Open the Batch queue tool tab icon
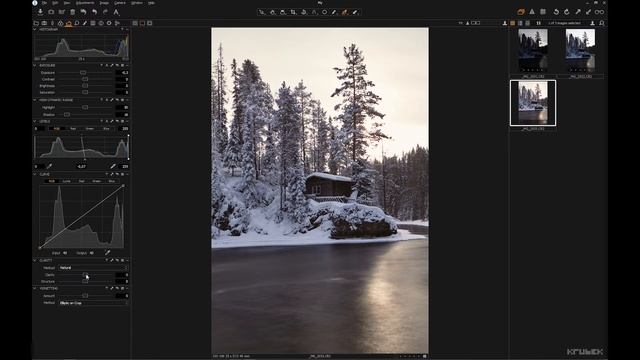The height and width of the screenshot is (360, 640). pos(117,23)
